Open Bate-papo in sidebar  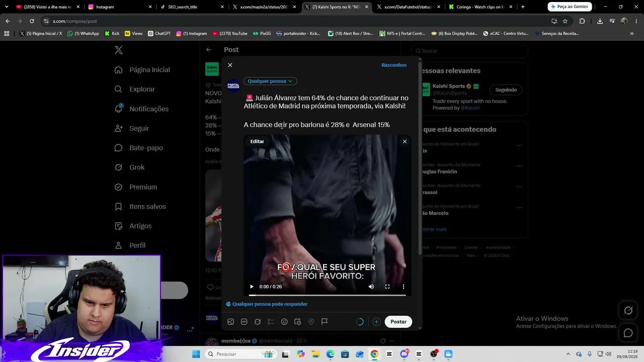(x=138, y=148)
